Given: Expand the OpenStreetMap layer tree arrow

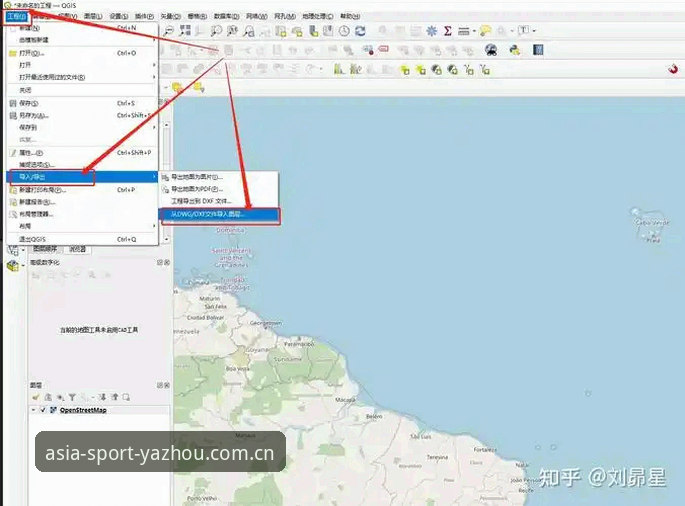Looking at the screenshot, I should coord(34,410).
